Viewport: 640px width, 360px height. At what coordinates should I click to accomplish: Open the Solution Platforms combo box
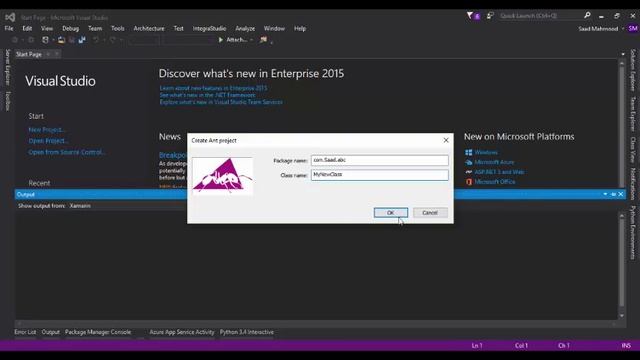coord(188,40)
